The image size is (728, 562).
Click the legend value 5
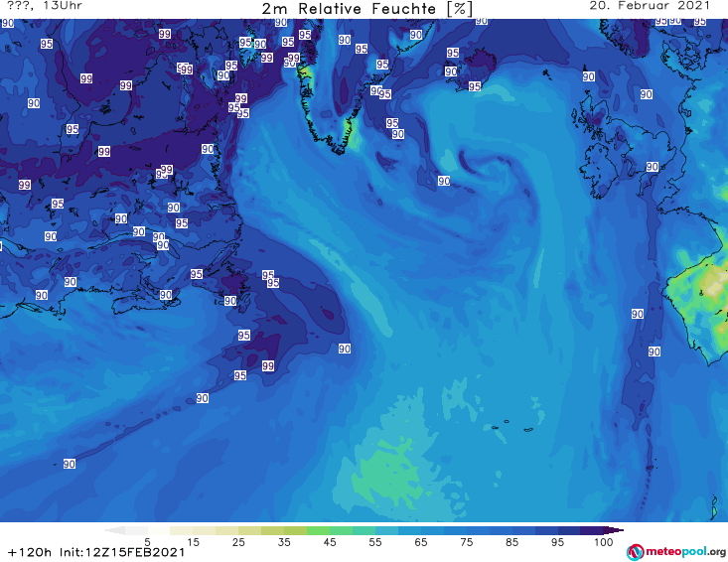coord(147,542)
